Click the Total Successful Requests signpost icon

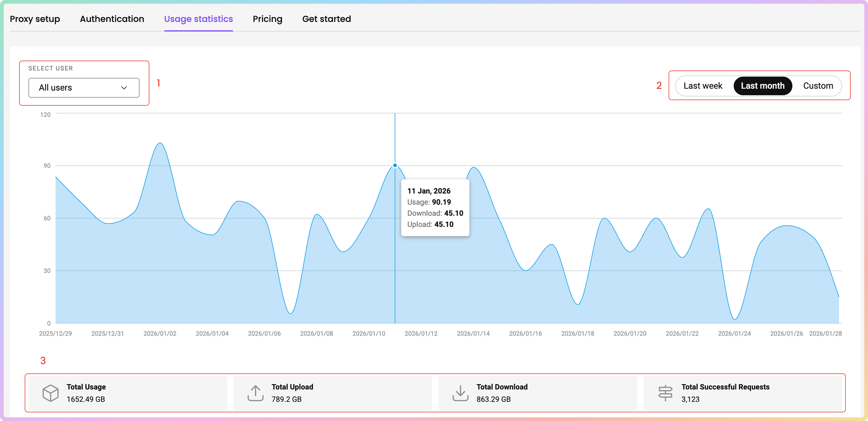click(x=665, y=393)
